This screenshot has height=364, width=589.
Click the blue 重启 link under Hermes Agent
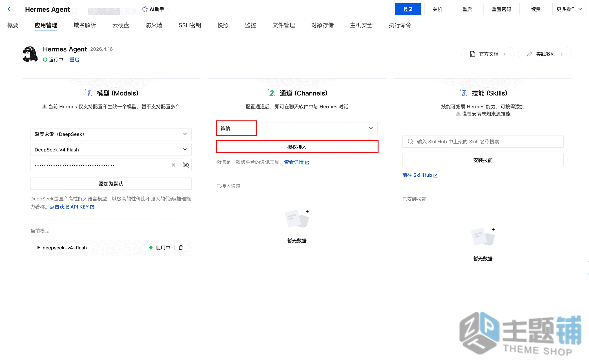[x=74, y=60]
